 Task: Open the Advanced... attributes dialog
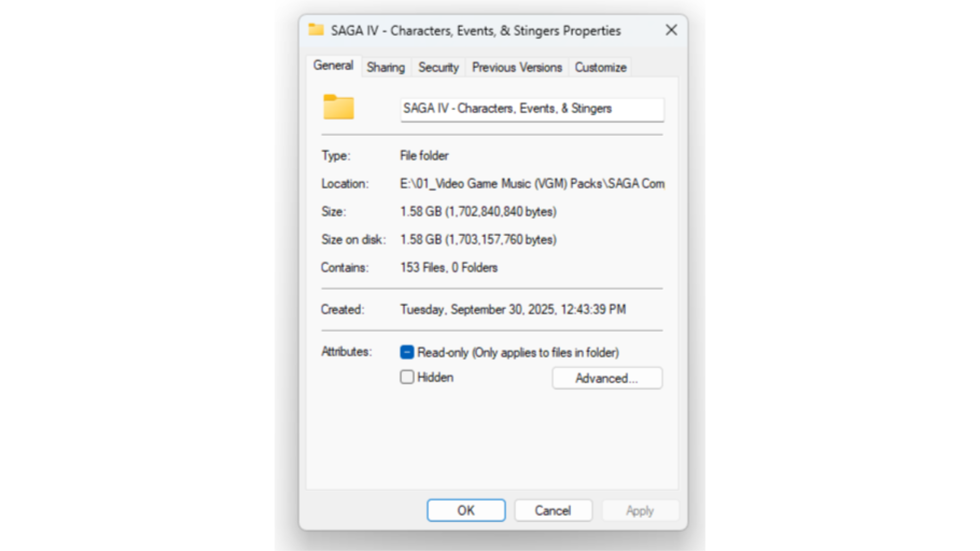(x=607, y=378)
